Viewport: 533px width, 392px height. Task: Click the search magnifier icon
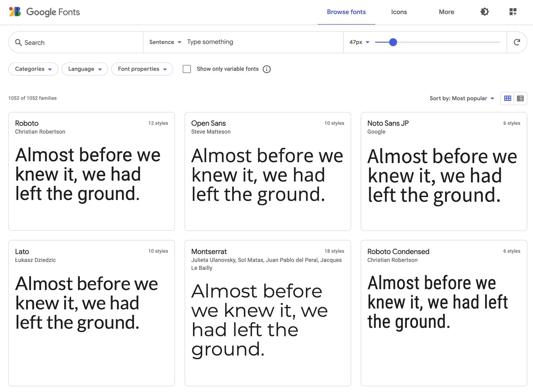[19, 42]
